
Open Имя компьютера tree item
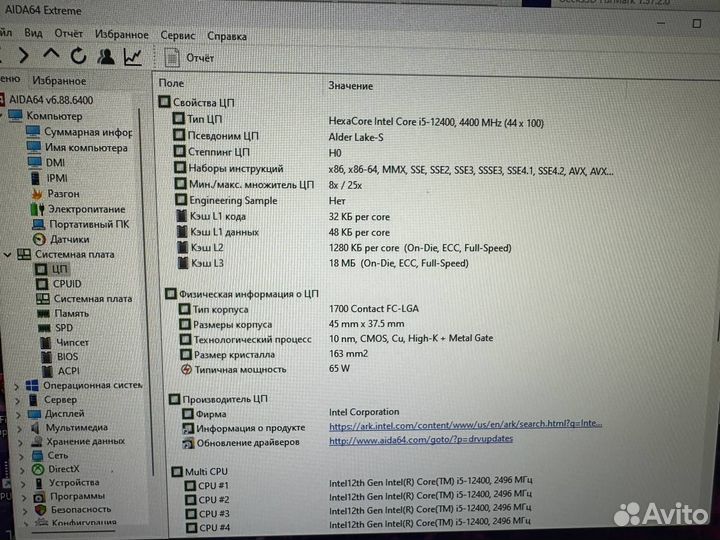(77, 147)
